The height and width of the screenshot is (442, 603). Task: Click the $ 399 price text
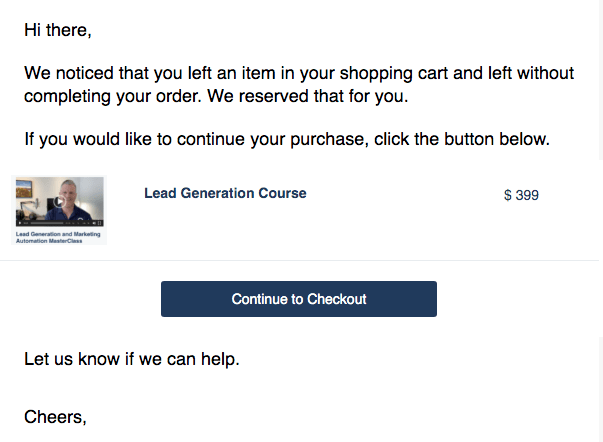[x=521, y=195]
